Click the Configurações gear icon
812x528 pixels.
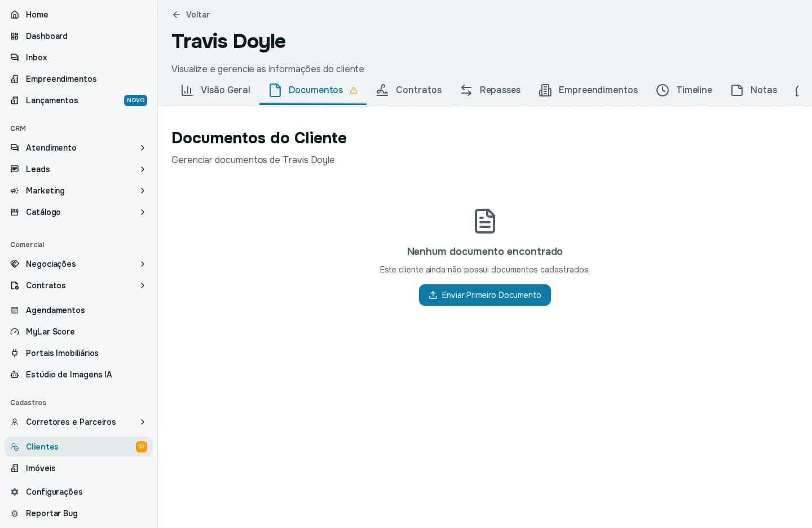15,492
